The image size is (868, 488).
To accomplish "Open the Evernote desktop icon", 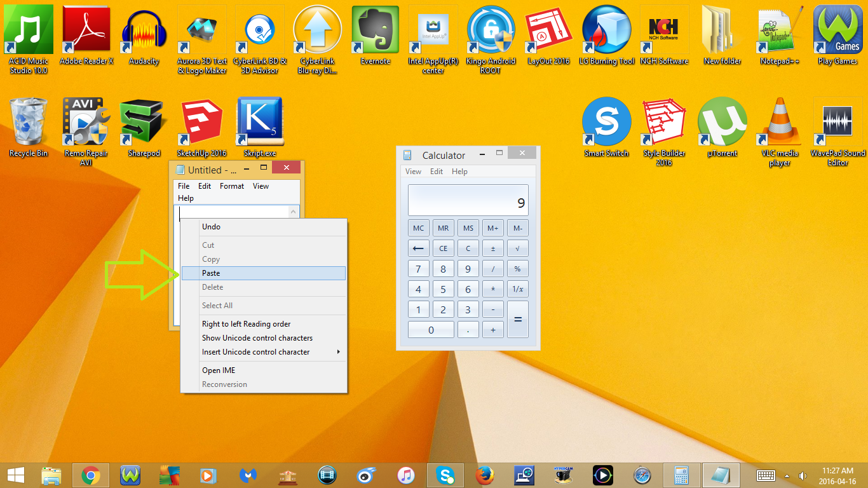I will pos(375,29).
